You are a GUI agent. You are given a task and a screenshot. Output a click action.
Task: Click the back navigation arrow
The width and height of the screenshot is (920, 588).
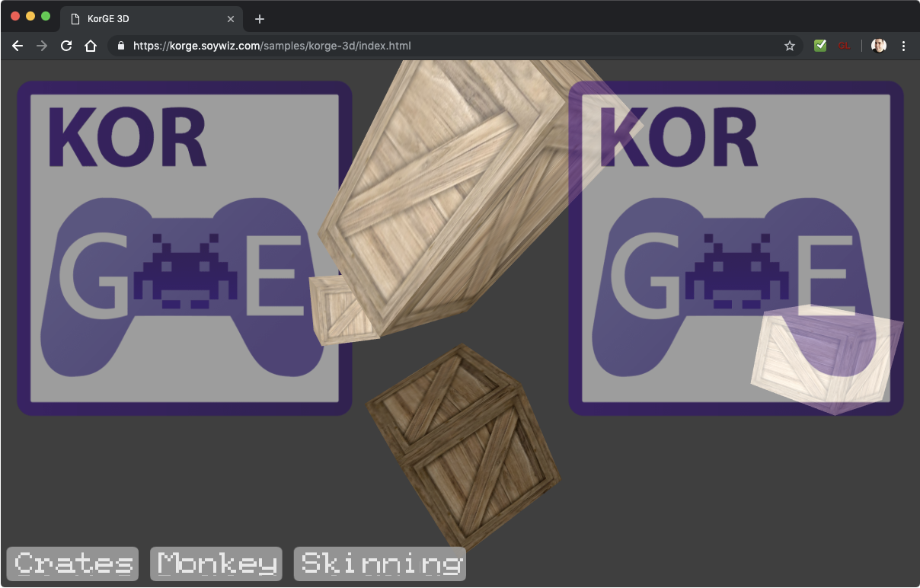point(17,45)
